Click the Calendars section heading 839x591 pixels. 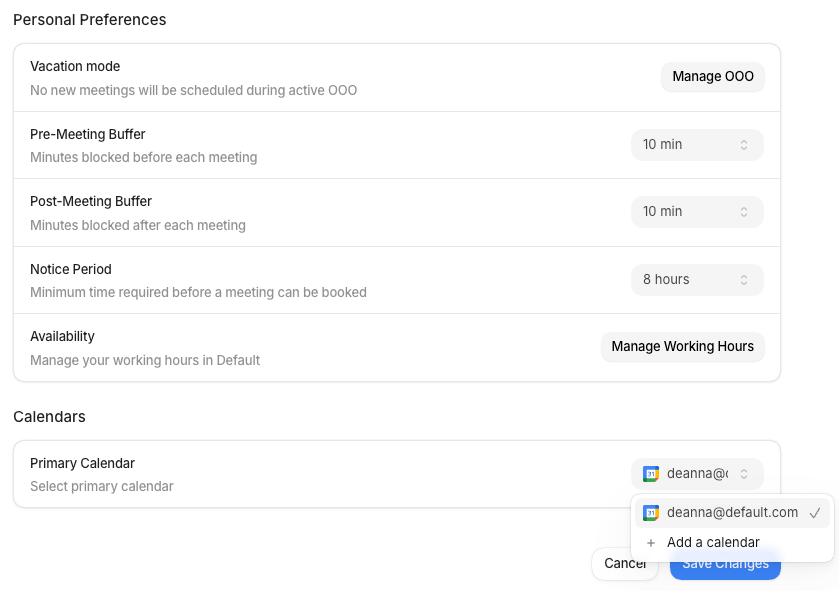tap(49, 417)
